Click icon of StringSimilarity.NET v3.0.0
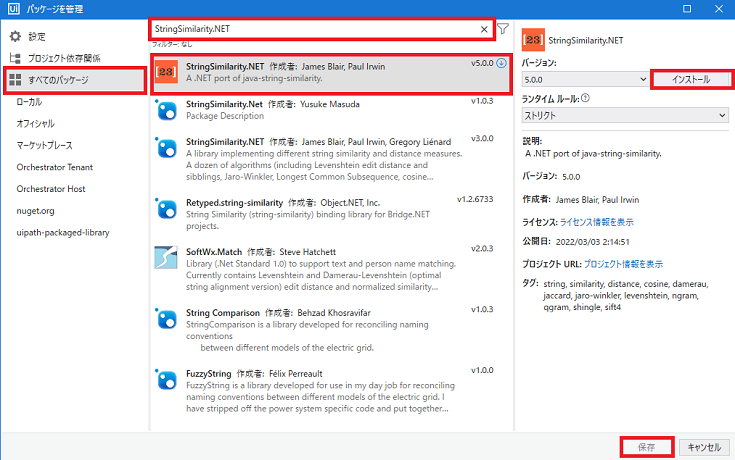Image resolution: width=735 pixels, height=460 pixels. coord(166,148)
